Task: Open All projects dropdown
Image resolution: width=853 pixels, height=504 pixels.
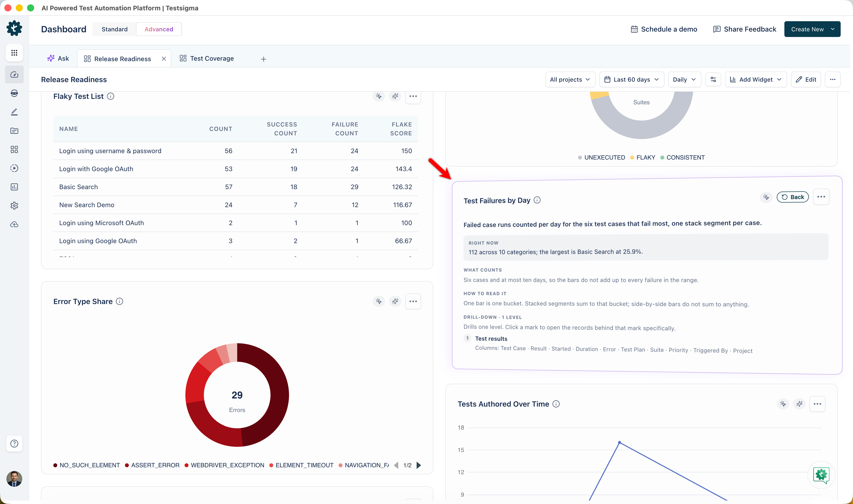Action: coord(570,79)
